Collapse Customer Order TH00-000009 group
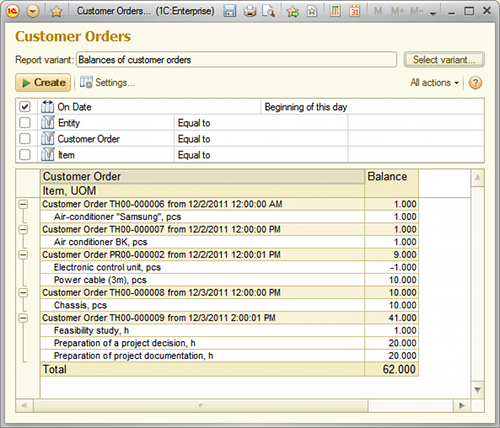The height and width of the screenshot is (428, 500). [x=23, y=318]
